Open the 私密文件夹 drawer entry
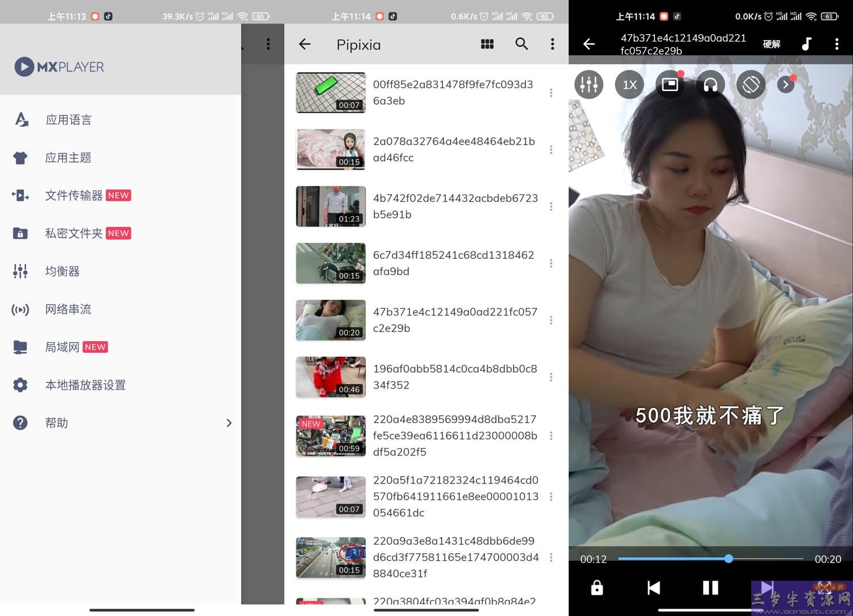The height and width of the screenshot is (616, 853). tap(121, 233)
